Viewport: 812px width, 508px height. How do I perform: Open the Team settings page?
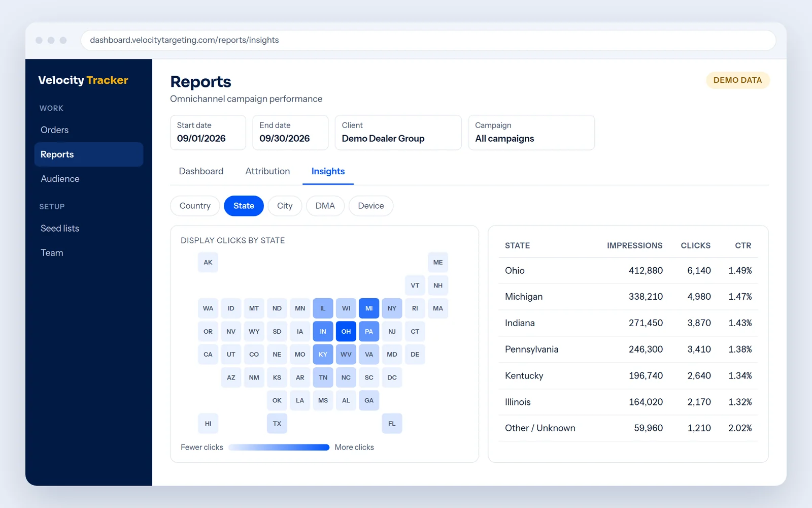click(x=89, y=253)
